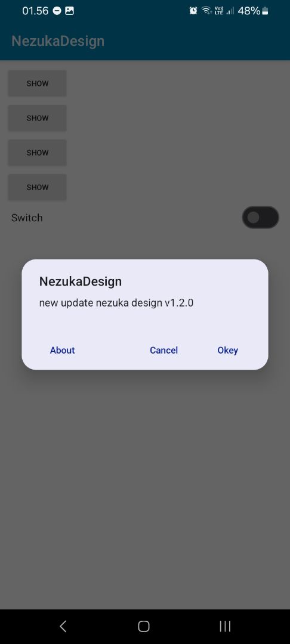Screen dimensions: 290x644
Task: Open About from the dialog
Action: point(63,350)
